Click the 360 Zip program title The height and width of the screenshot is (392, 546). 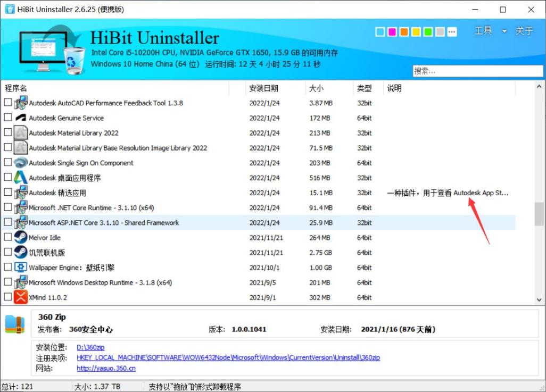point(52,317)
